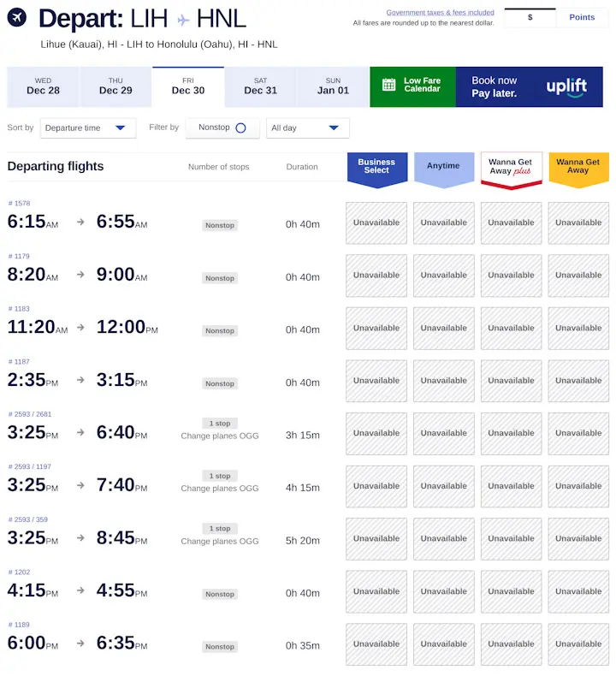
Task: Switch fare display to dollars ($)
Action: [530, 18]
